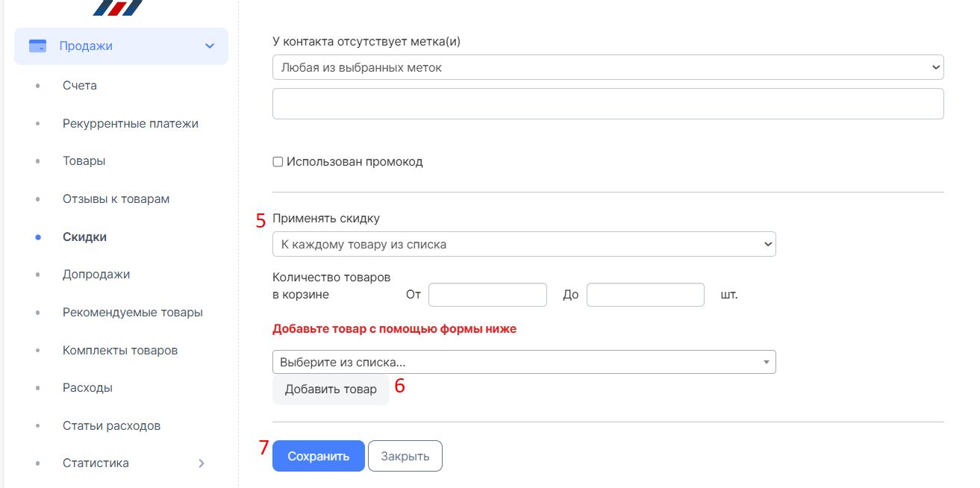Open Комплекты товаров page

click(x=120, y=351)
